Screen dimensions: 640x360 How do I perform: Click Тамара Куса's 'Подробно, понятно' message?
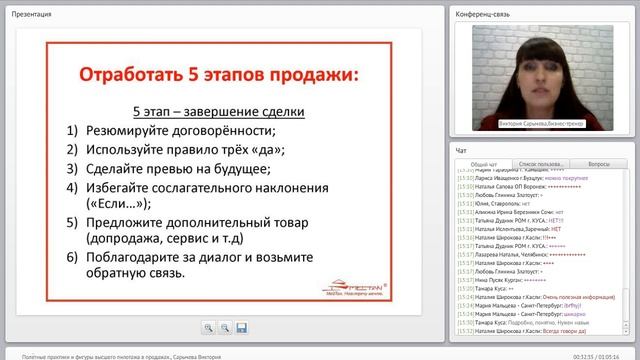pos(523,322)
